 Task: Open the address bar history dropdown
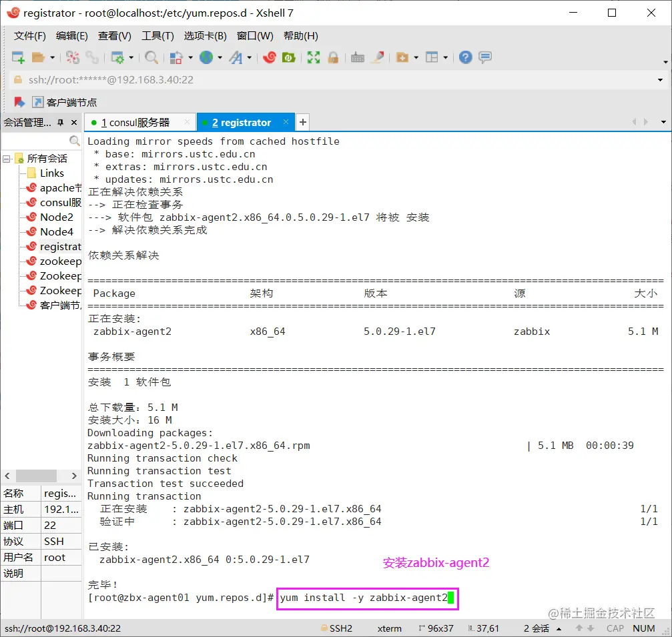[x=660, y=80]
